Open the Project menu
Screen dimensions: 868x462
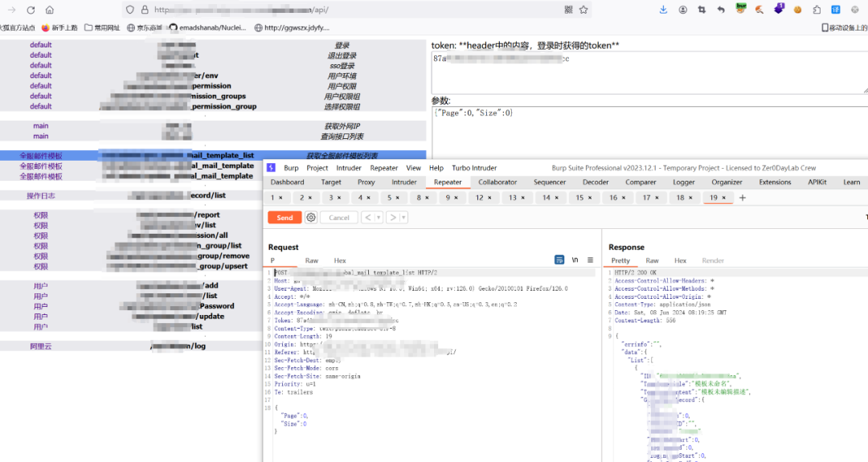pyautogui.click(x=317, y=168)
